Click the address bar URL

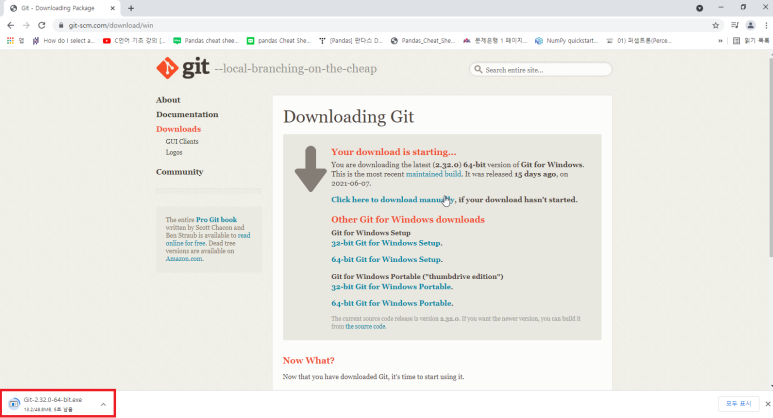(111, 25)
